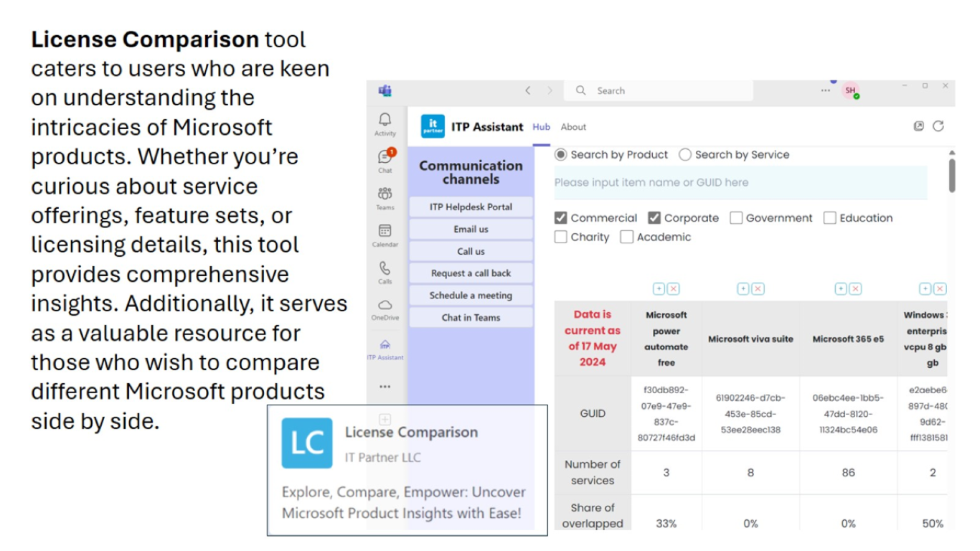Image resolution: width=980 pixels, height=551 pixels.
Task: Open the SH profile avatar
Action: click(850, 90)
